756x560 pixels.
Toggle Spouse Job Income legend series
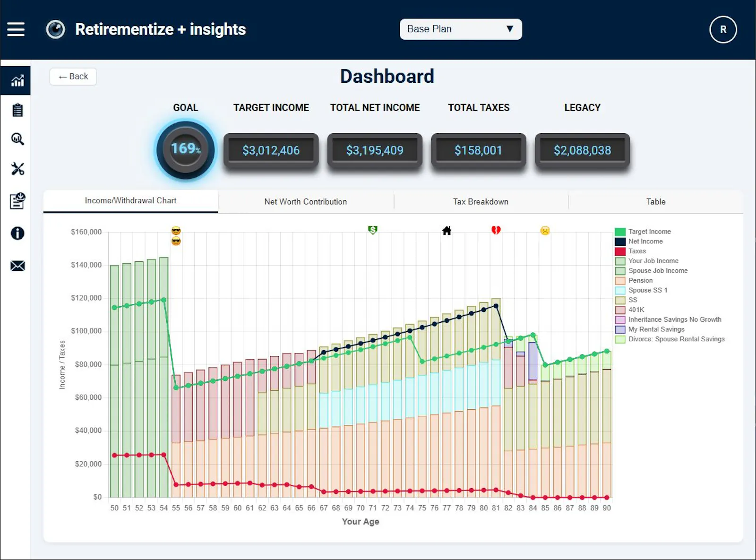[x=652, y=271]
